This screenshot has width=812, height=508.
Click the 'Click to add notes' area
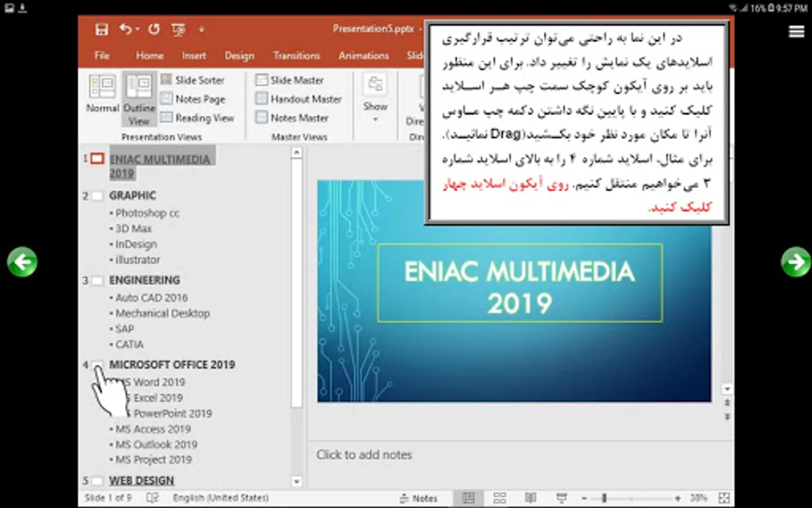click(364, 455)
